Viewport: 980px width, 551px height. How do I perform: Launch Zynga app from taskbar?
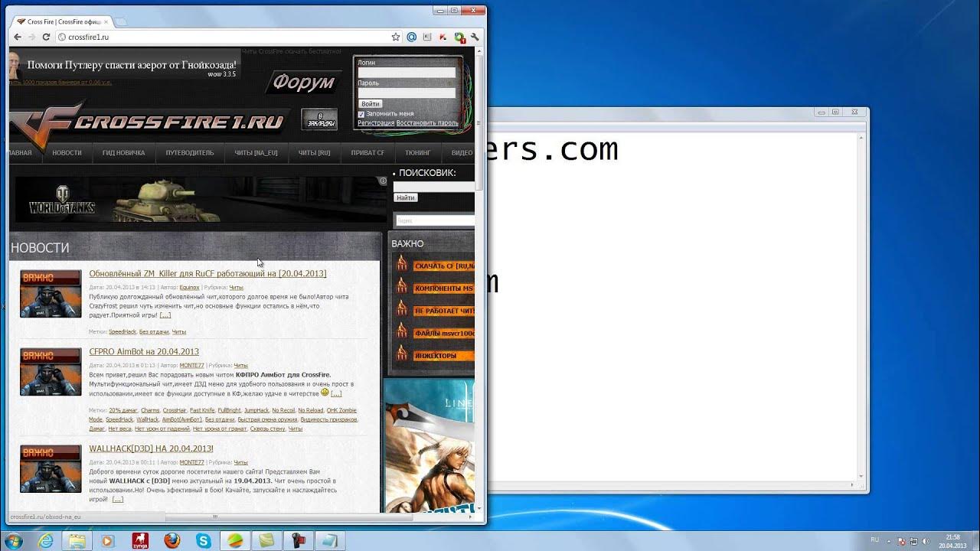click(139, 541)
